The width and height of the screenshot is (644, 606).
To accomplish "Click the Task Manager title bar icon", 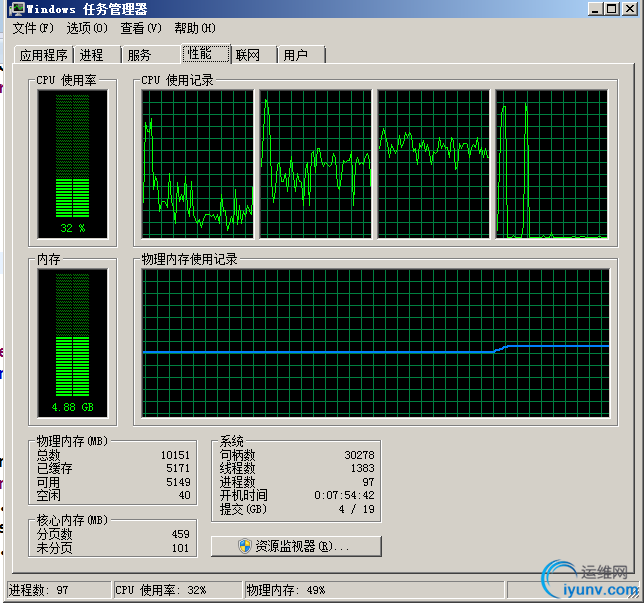I will 16,9.
